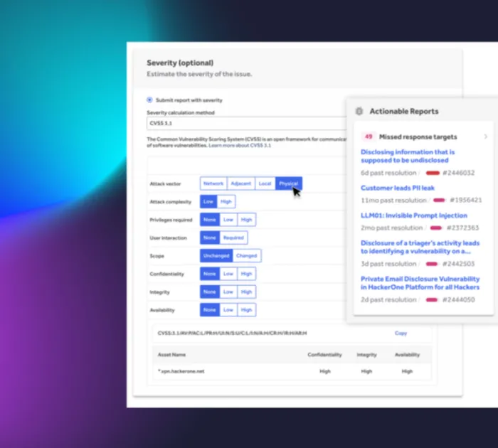Screen dimensions: 498x448
Task: Click the severity pill beside report #1956421
Action: [439, 201]
